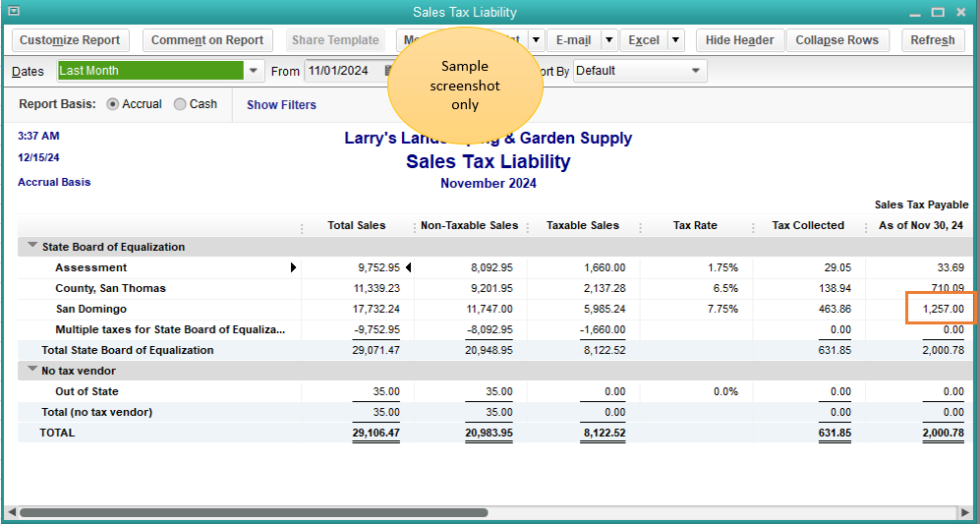Viewport: 980px width, 524px height.
Task: Click the Comment on Report button
Action: pyautogui.click(x=207, y=40)
